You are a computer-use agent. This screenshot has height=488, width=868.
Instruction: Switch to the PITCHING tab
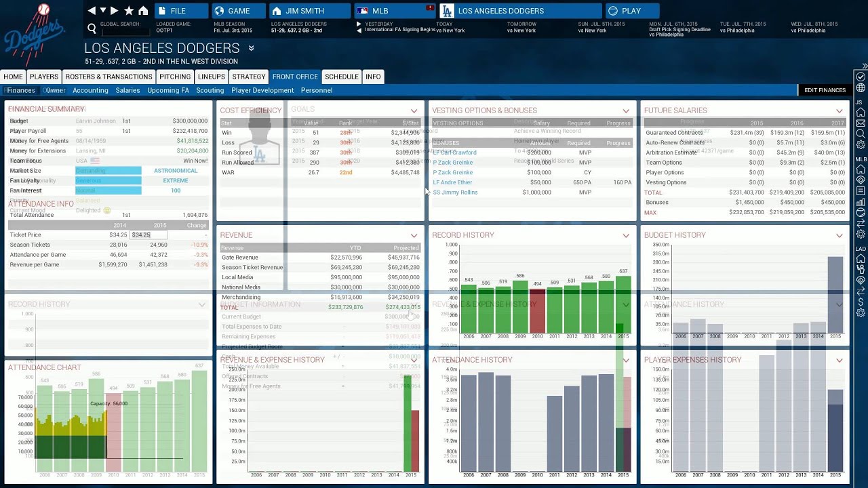click(x=175, y=77)
